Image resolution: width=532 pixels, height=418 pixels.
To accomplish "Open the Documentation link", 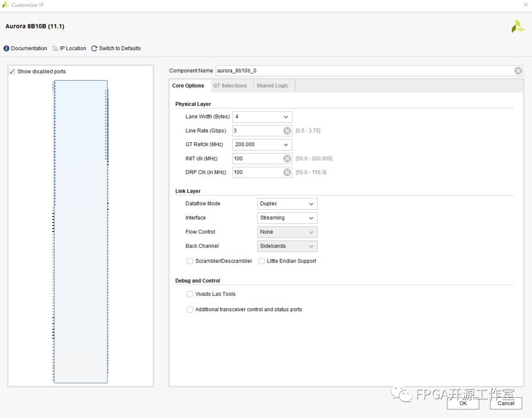I will pyautogui.click(x=29, y=48).
